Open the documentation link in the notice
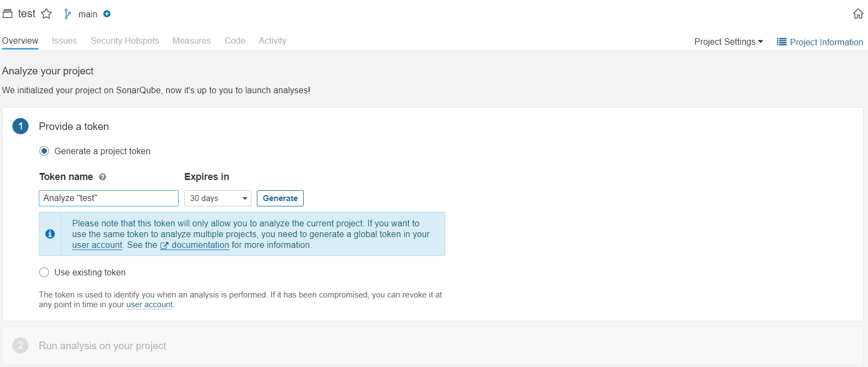Image resolution: width=868 pixels, height=367 pixels. click(200, 245)
